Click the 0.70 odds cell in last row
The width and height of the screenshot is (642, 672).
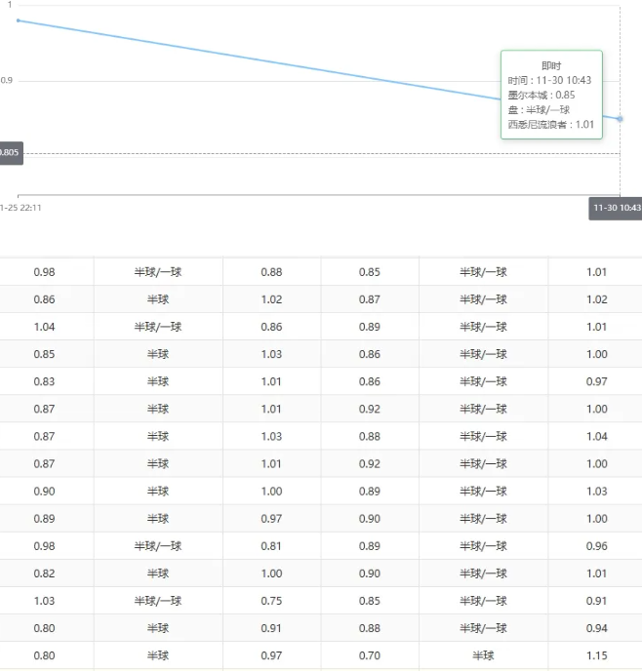coord(369,655)
